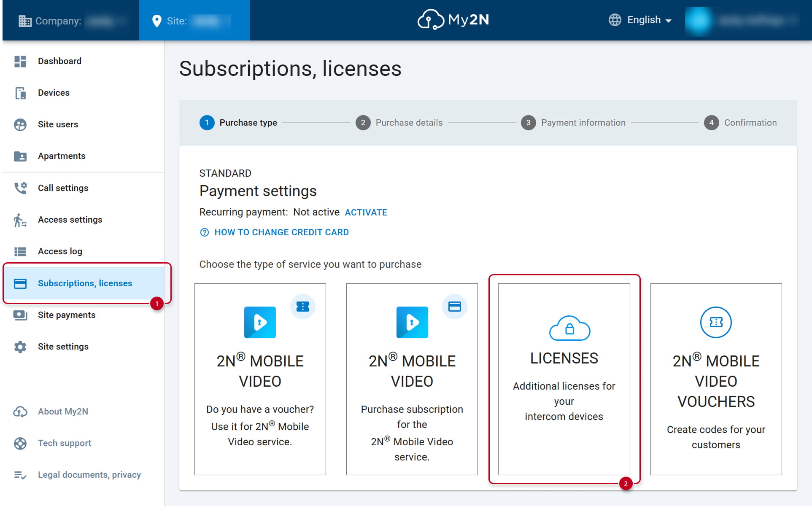Open Call settings

pyautogui.click(x=84, y=188)
